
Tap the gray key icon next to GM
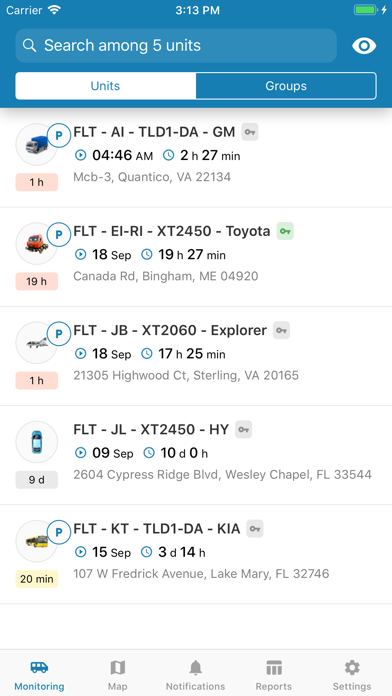pyautogui.click(x=250, y=132)
